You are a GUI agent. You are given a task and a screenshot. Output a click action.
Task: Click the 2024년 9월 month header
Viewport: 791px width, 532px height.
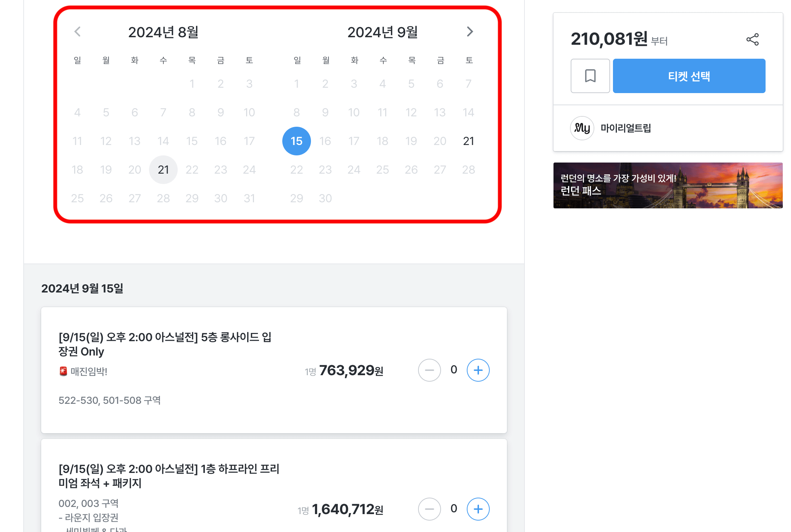pos(383,32)
